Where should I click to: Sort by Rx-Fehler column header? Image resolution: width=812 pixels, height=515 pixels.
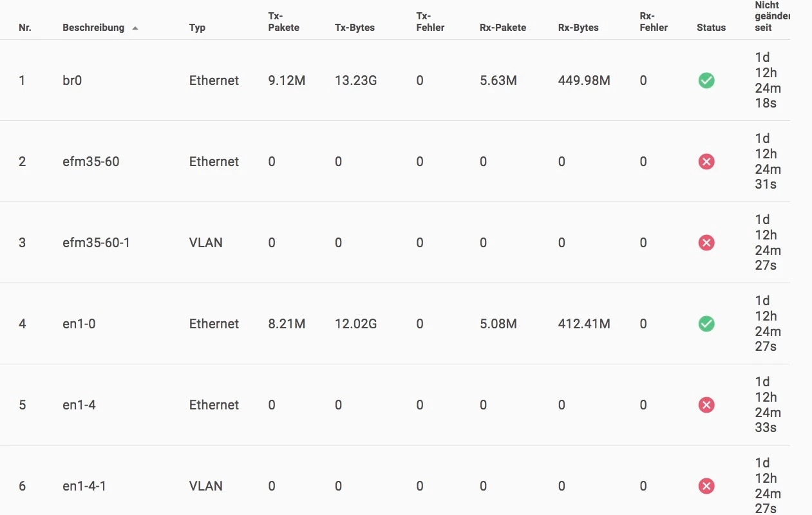click(654, 22)
